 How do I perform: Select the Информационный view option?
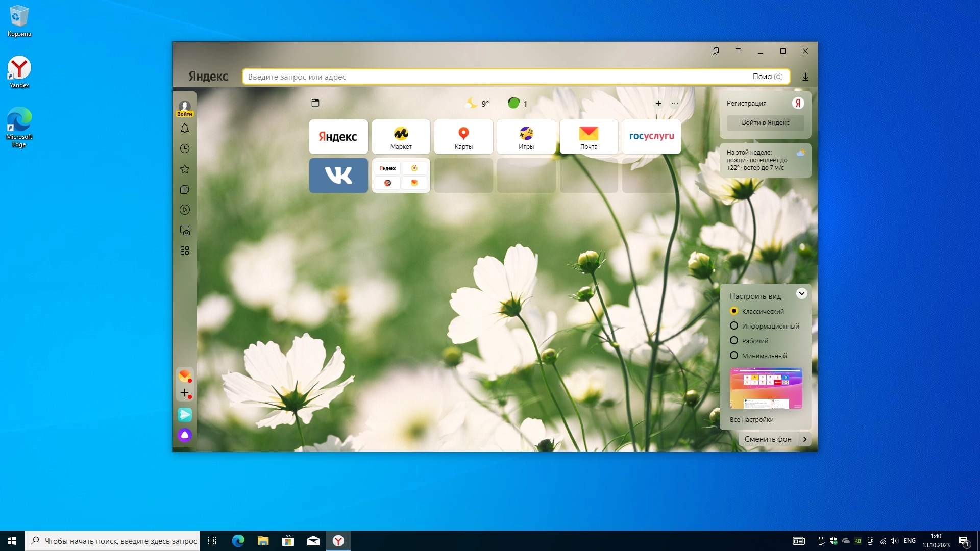(x=734, y=326)
